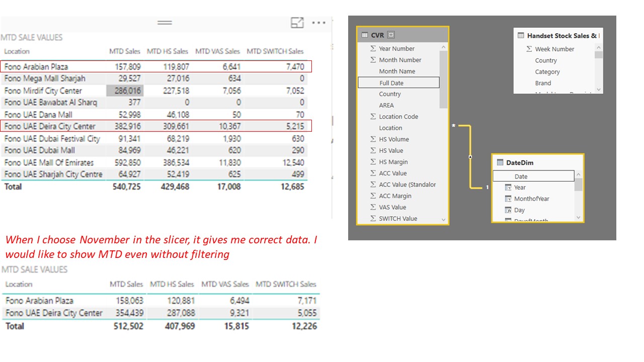
Task: Sort by the MTD HS Sales column
Action: coord(168,51)
